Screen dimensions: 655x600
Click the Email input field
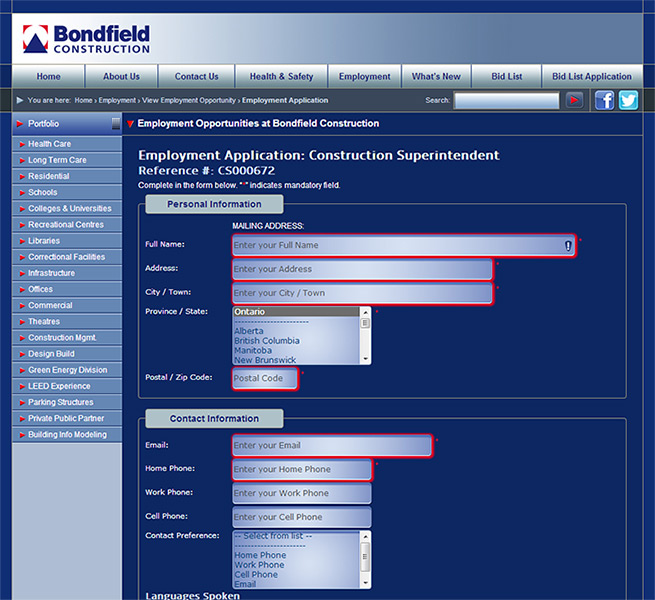pos(333,446)
